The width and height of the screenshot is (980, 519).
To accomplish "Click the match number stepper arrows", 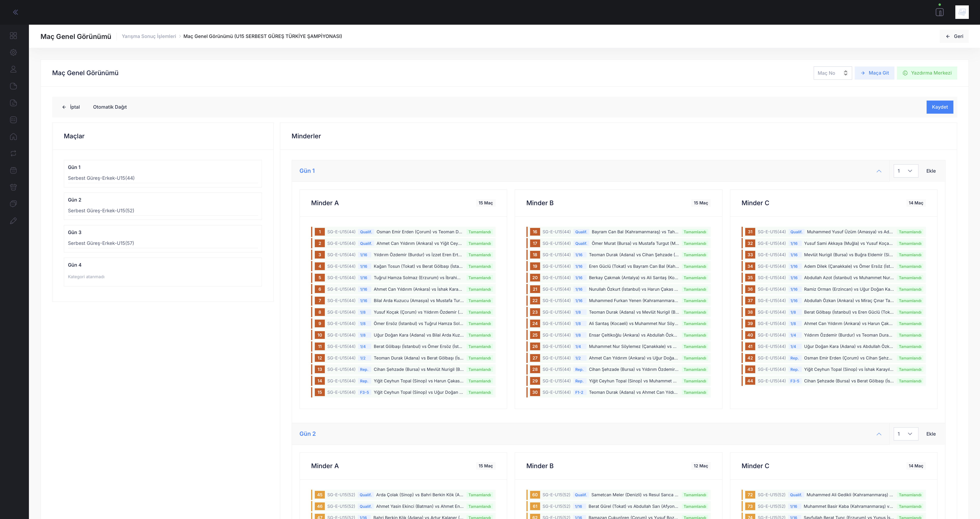I will (x=845, y=73).
